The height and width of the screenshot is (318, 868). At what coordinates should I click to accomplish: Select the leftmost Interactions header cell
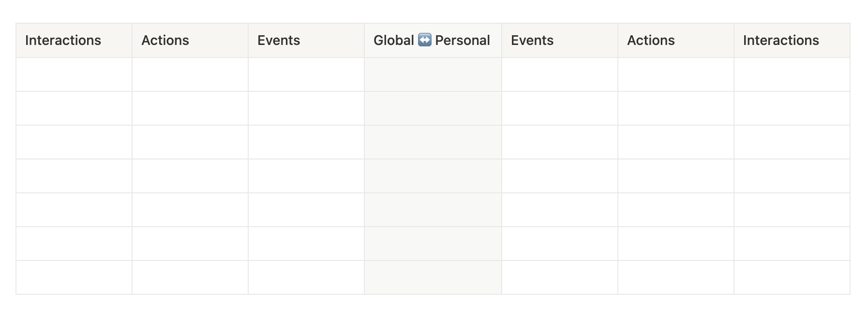[74, 41]
